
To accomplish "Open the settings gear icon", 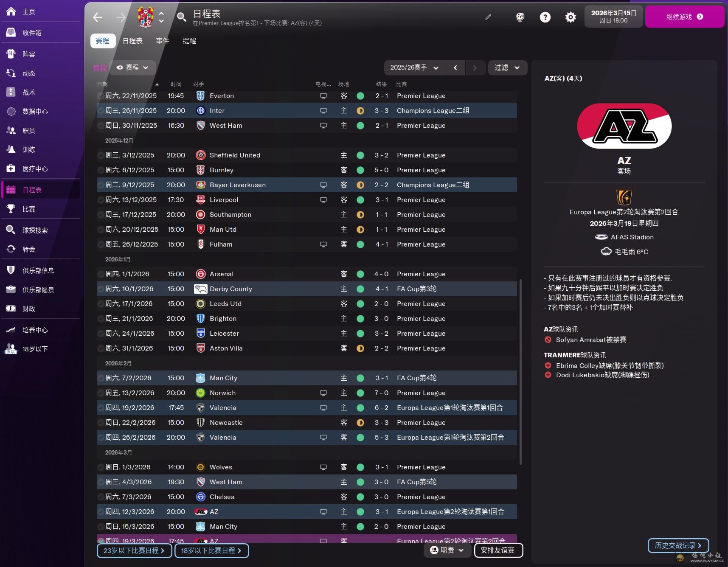I will pos(571,17).
